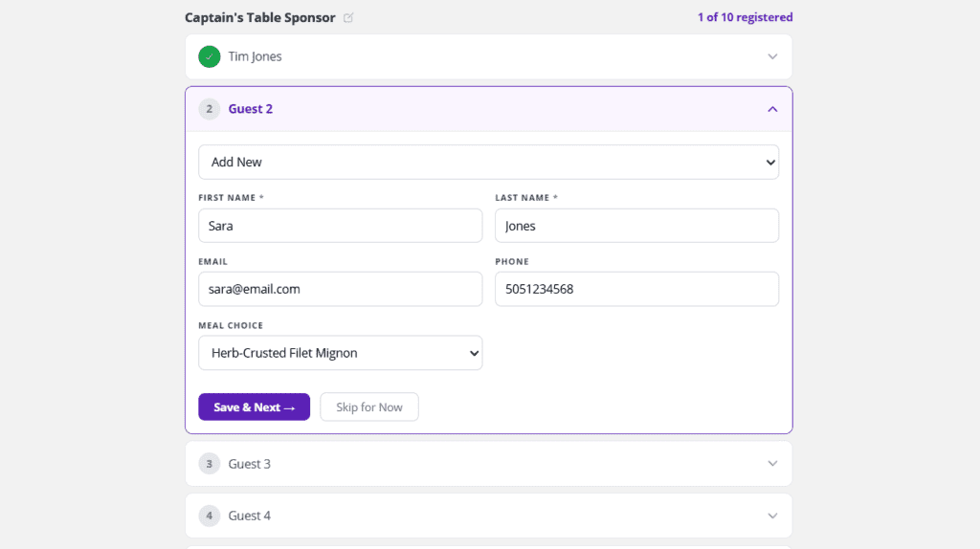Viewport: 980px width, 549px height.
Task: Click the Skip for Now button
Action: (x=368, y=407)
